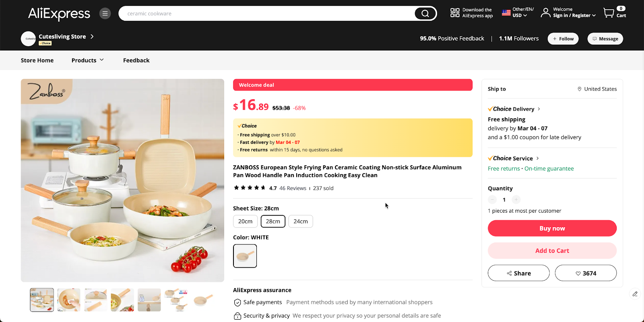
Task: Select the 24cm sheet size
Action: (300, 221)
